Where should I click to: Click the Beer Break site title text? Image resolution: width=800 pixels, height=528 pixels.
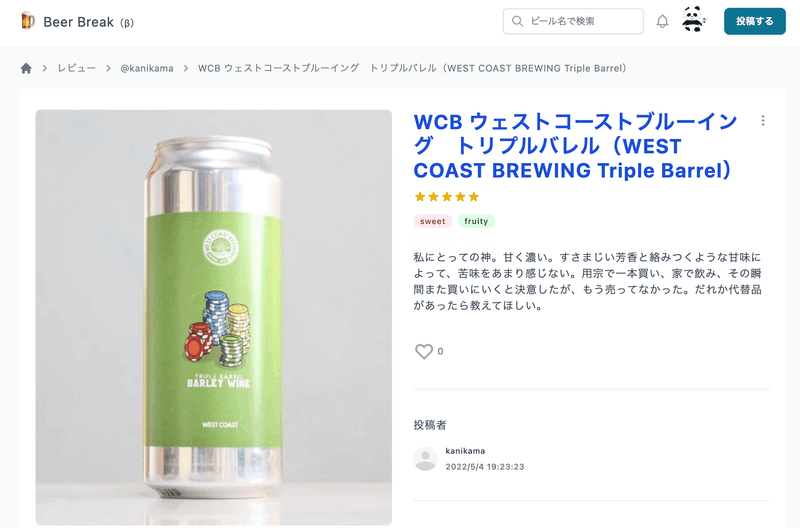pos(79,22)
